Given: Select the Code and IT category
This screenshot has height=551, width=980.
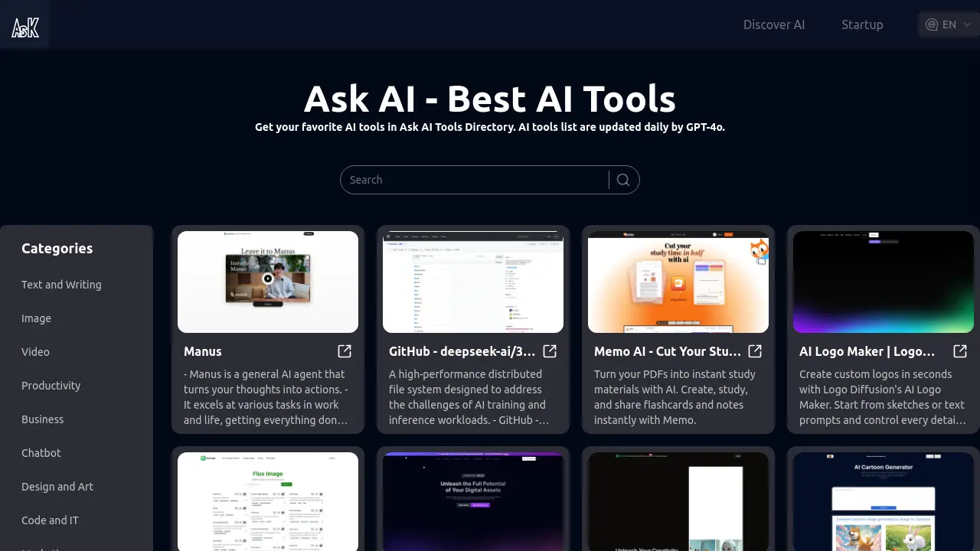Looking at the screenshot, I should tap(50, 520).
